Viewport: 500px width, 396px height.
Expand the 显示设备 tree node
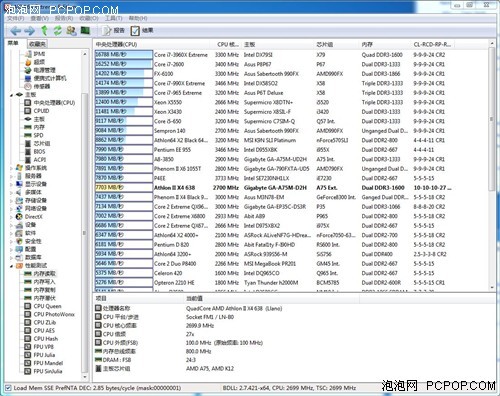click(12, 184)
